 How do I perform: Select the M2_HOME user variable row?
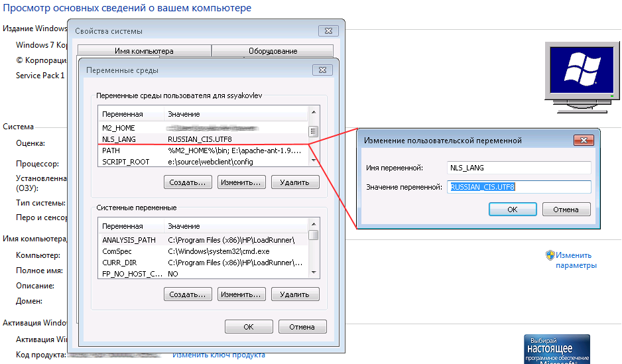pos(203,128)
